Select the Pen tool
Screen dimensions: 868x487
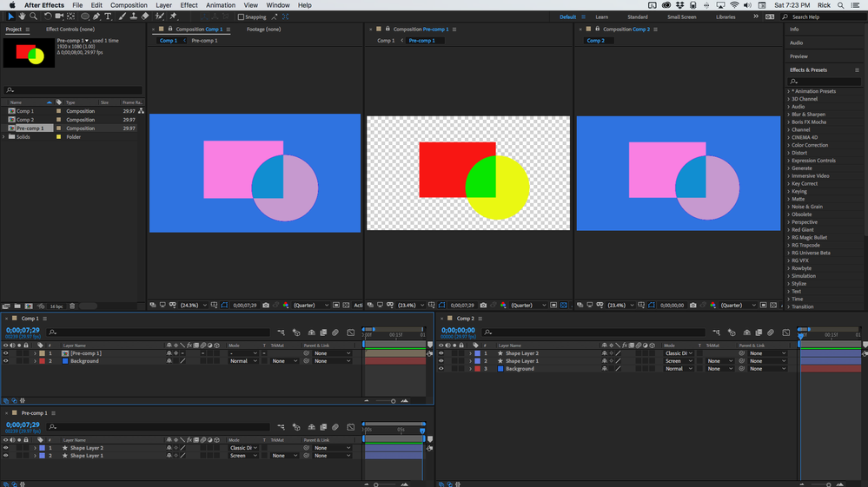(x=96, y=16)
